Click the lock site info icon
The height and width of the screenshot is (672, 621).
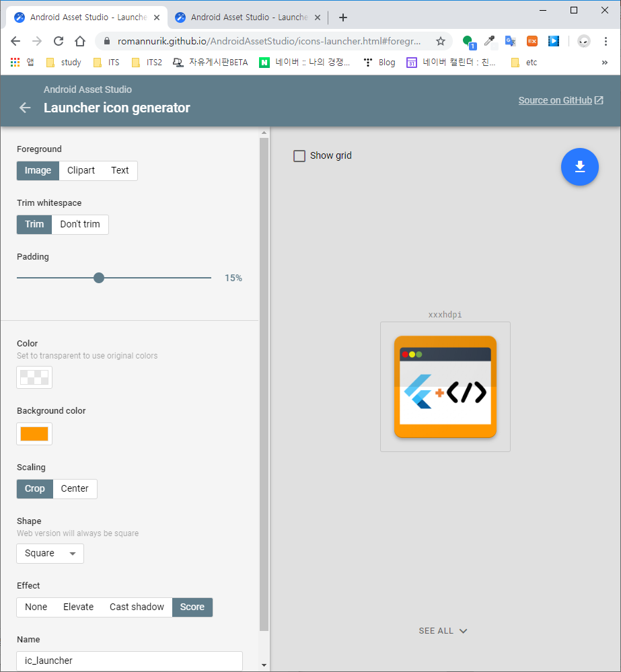coord(107,41)
